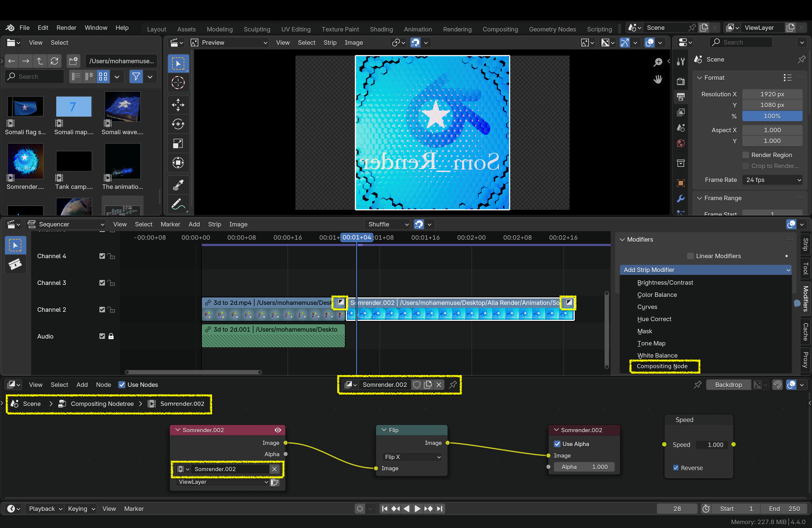Click the Backdrop button

pos(728,385)
